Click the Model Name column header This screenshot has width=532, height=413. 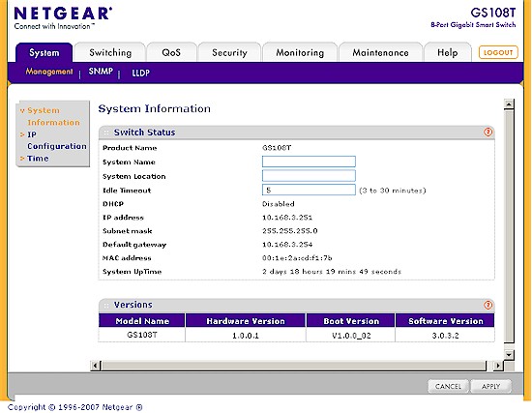142,321
